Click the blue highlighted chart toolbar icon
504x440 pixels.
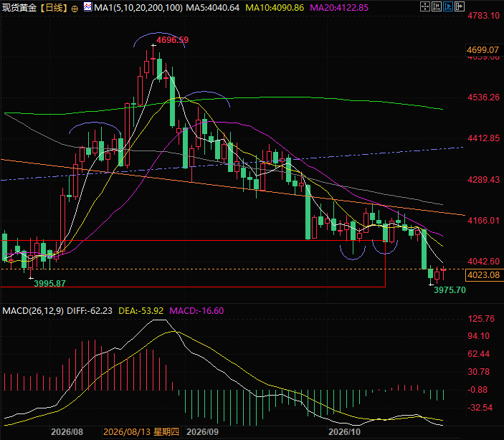coord(448,6)
